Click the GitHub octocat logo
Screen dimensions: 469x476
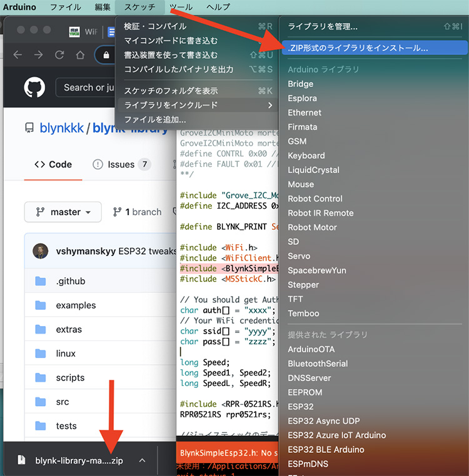[x=34, y=87]
